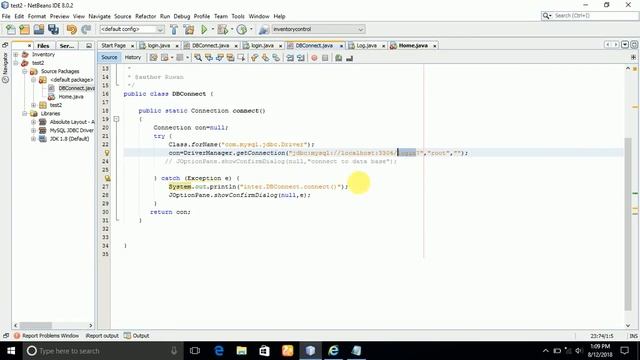Expand the JDK 1.8 (Default) node
This screenshot has height=360, width=640.
pyautogui.click(x=34, y=139)
